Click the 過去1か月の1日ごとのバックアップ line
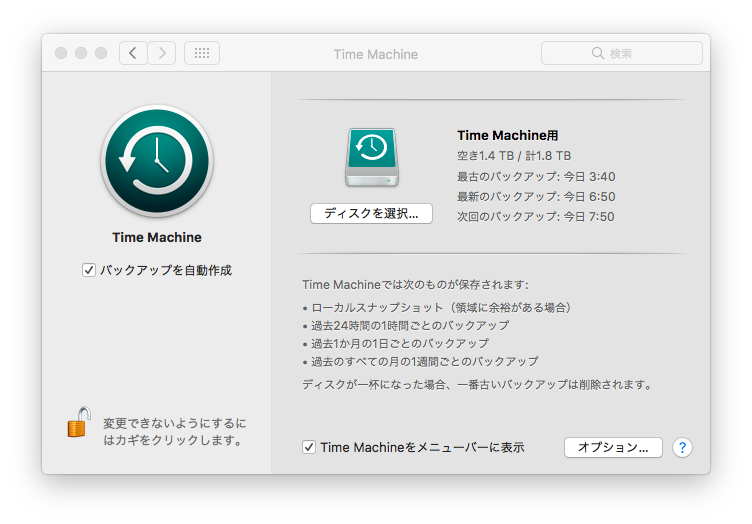This screenshot has width=752, height=524. (396, 343)
